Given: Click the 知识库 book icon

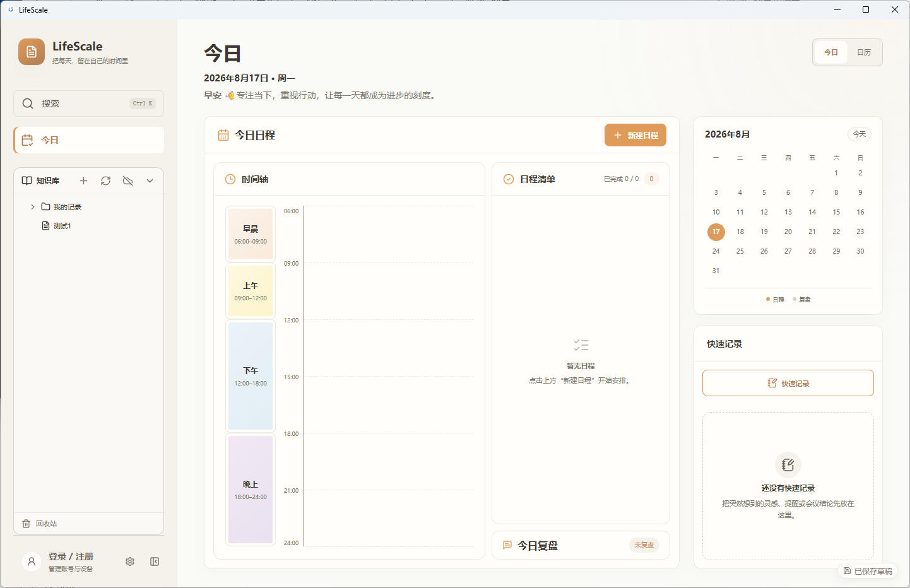Looking at the screenshot, I should click(x=27, y=180).
